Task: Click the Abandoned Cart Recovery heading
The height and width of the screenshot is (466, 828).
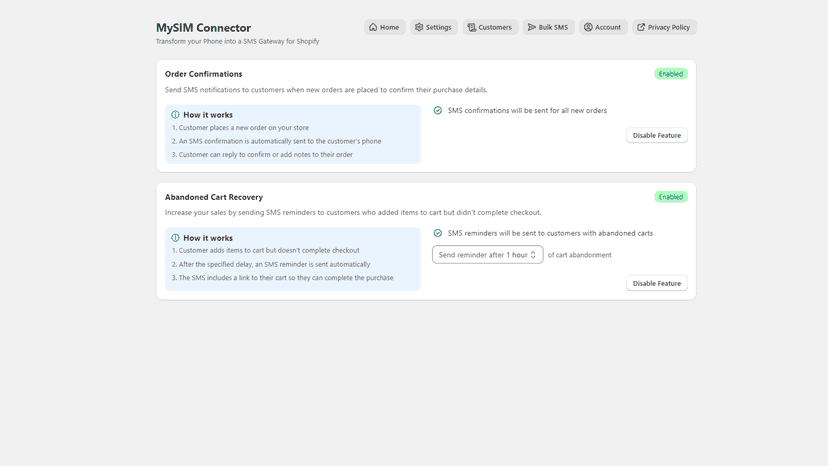Action: click(214, 197)
